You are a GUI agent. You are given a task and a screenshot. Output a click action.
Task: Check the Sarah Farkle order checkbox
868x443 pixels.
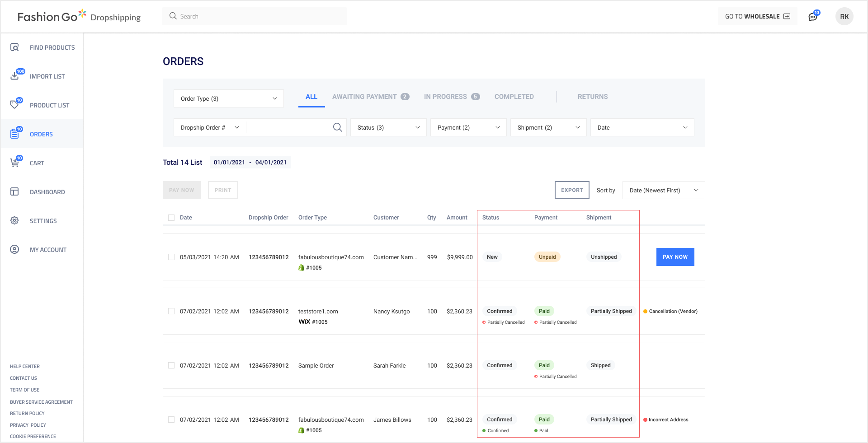tap(171, 365)
